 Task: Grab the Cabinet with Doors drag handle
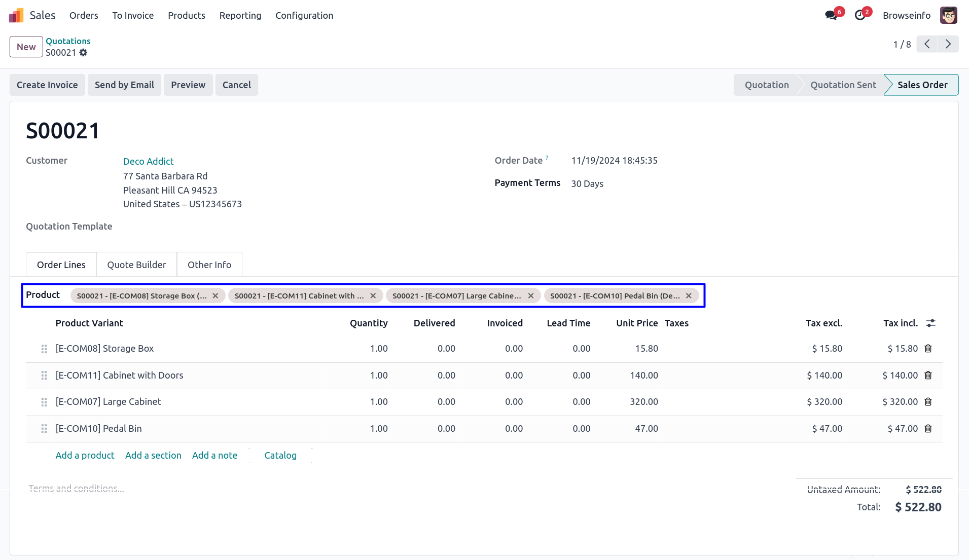44,376
